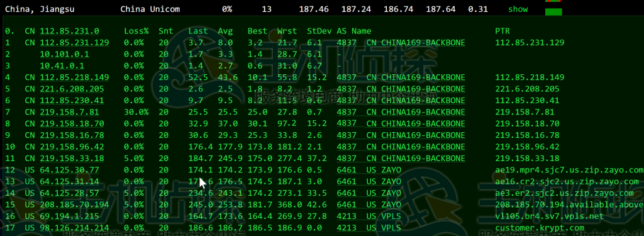Open hop 10 IP 219.158.96.42

[x=72, y=147]
